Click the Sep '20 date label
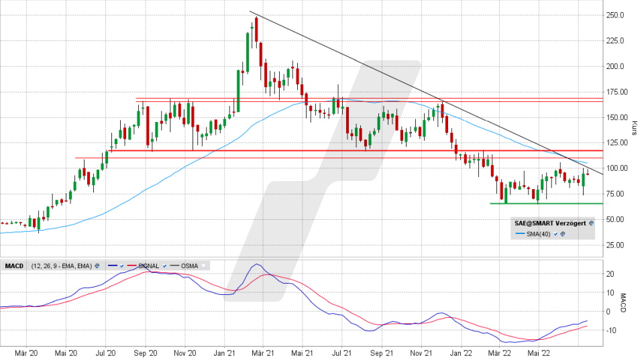 click(146, 353)
